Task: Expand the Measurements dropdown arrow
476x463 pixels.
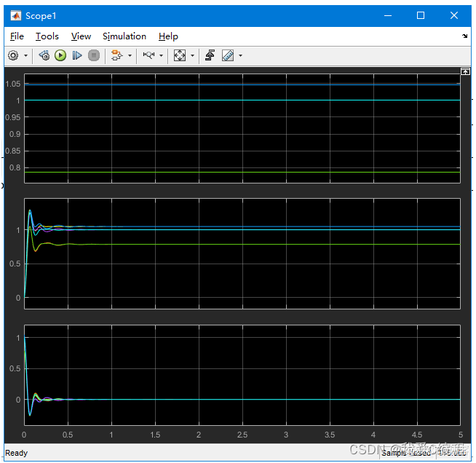Action: pyautogui.click(x=241, y=55)
